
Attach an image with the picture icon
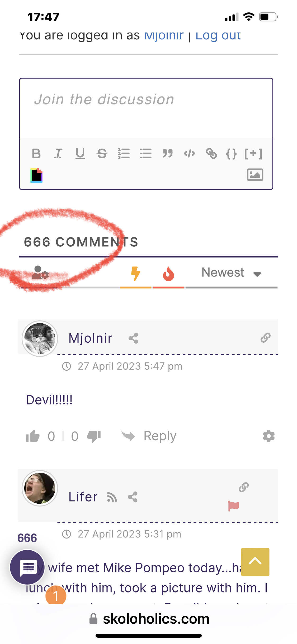pos(255,175)
